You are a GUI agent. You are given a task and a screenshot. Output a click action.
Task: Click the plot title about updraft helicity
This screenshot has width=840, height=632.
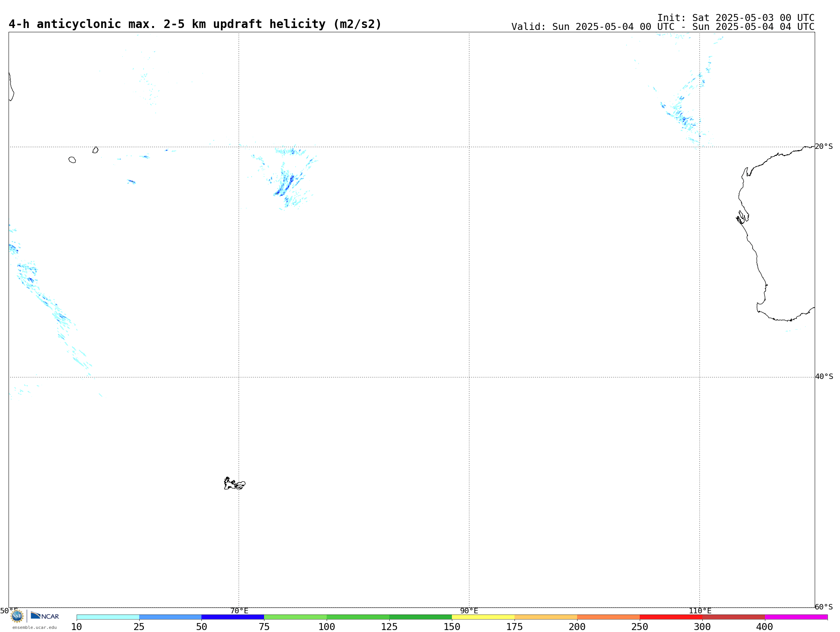[x=195, y=24]
